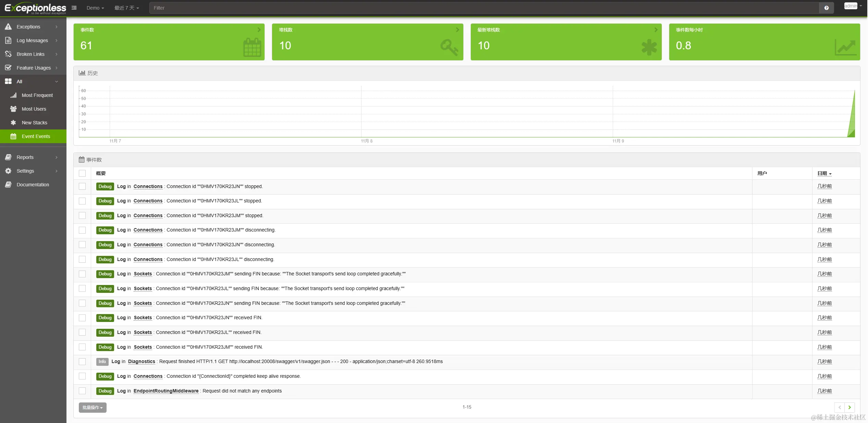Select Log Messages sidebar menu item
This screenshot has width=868, height=423.
pos(32,40)
